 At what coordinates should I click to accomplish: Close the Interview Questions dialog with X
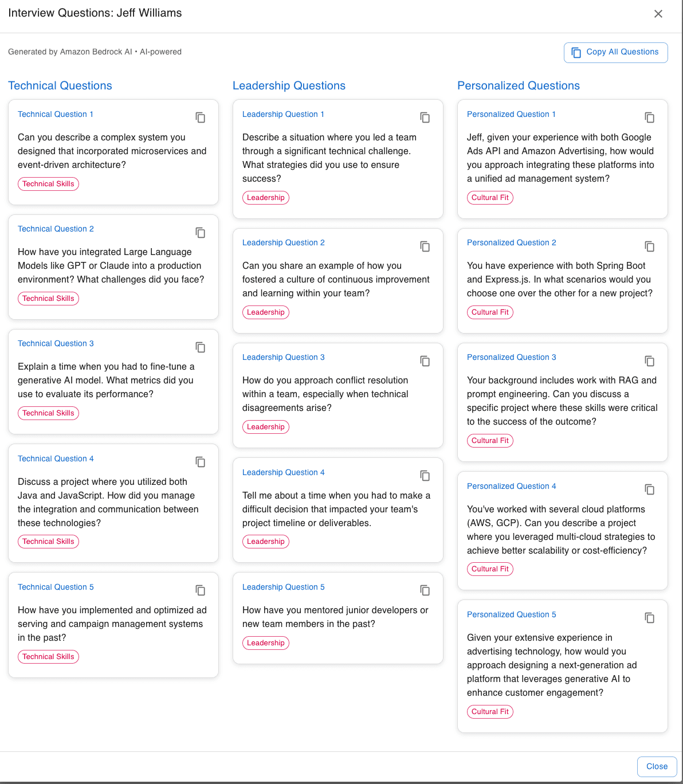tap(658, 14)
